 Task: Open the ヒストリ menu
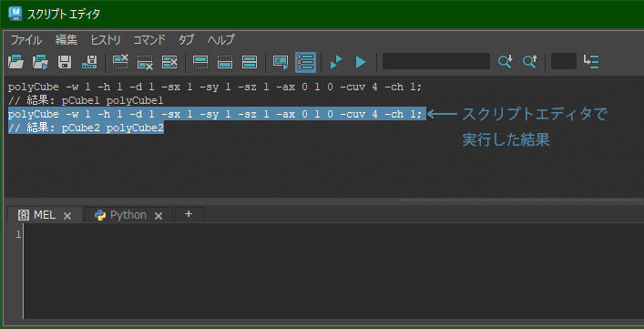106,40
